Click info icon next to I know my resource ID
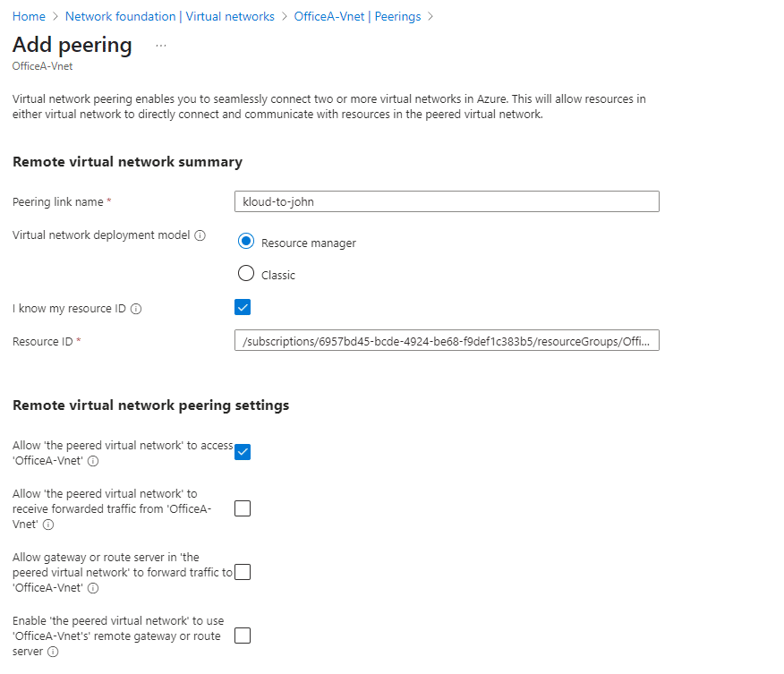Image resolution: width=784 pixels, height=674 pixels. coord(136,309)
